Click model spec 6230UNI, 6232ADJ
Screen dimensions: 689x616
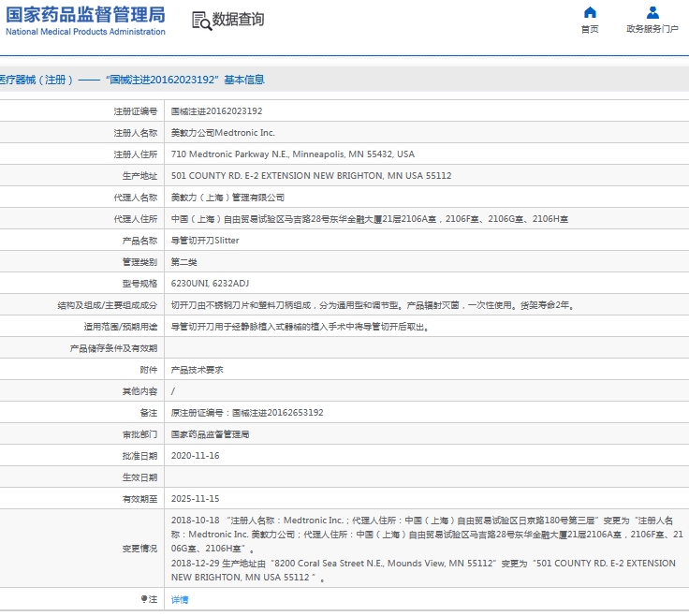coord(210,284)
